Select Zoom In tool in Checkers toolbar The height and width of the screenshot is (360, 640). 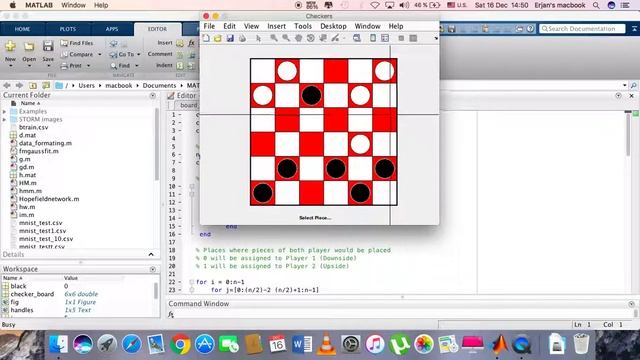tap(273, 38)
